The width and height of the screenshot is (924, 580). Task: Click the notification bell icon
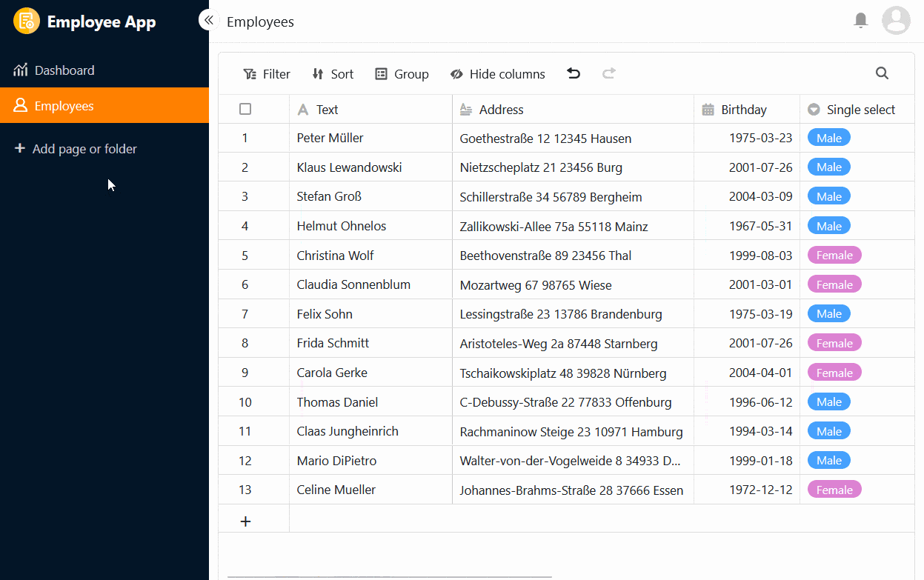pos(860,21)
